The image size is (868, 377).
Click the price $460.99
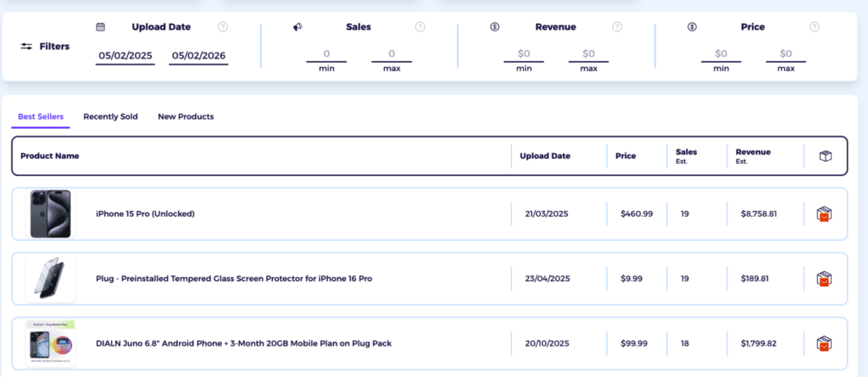click(637, 214)
